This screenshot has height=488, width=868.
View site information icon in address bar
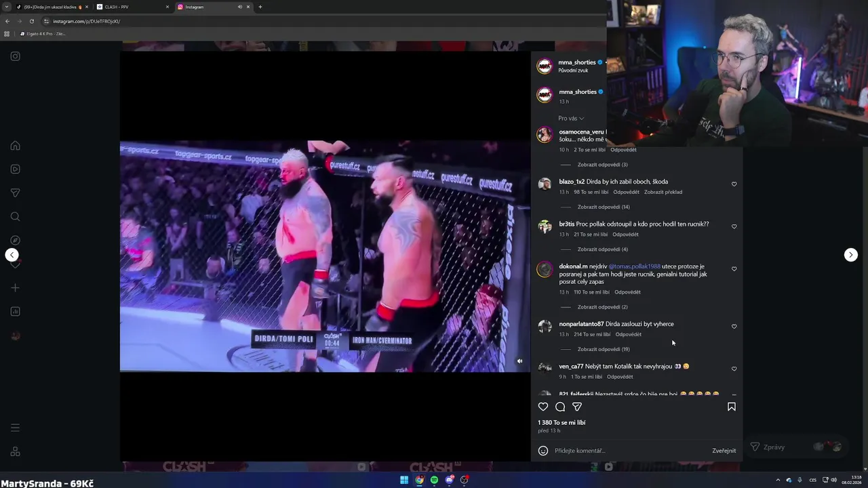[x=46, y=21]
